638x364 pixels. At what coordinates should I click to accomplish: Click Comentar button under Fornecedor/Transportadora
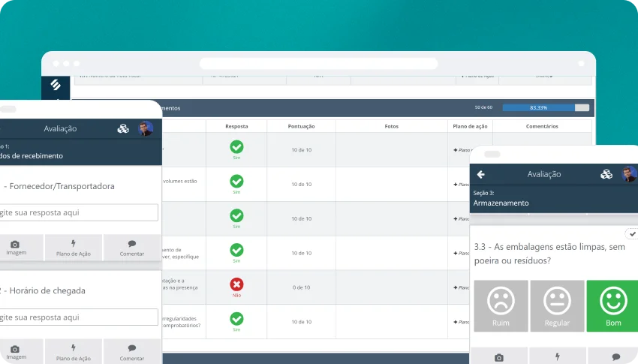132,248
